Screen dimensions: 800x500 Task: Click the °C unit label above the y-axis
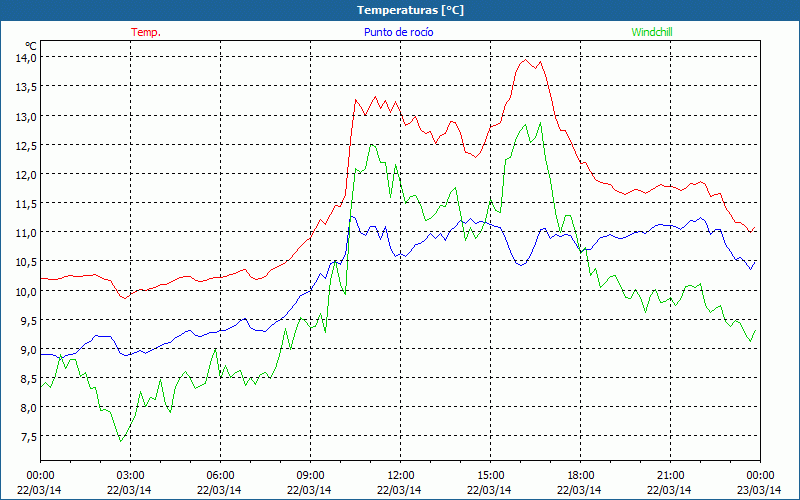(x=31, y=45)
